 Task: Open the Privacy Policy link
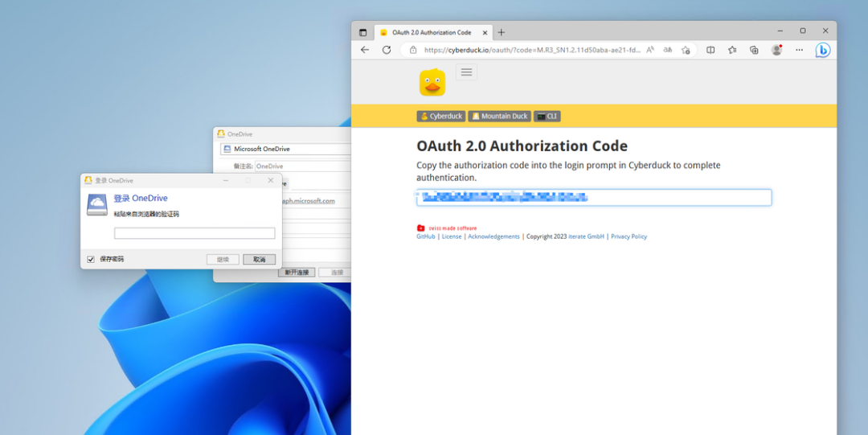point(628,236)
